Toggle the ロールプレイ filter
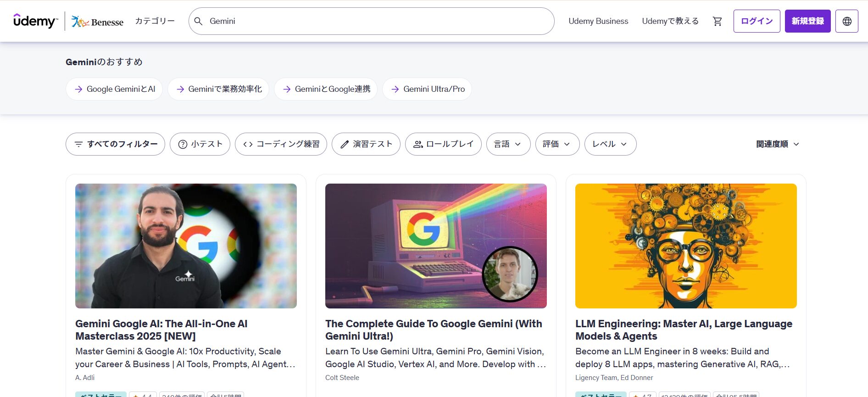The height and width of the screenshot is (397, 868). [443, 144]
